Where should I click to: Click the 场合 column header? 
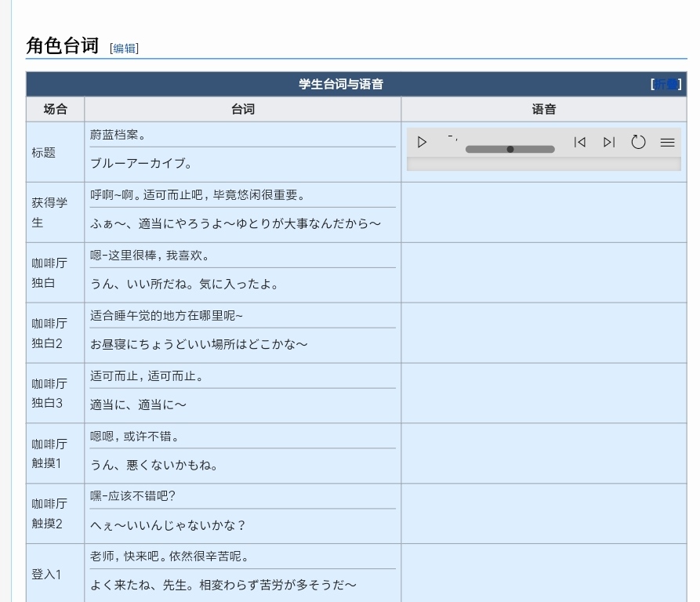[55, 110]
